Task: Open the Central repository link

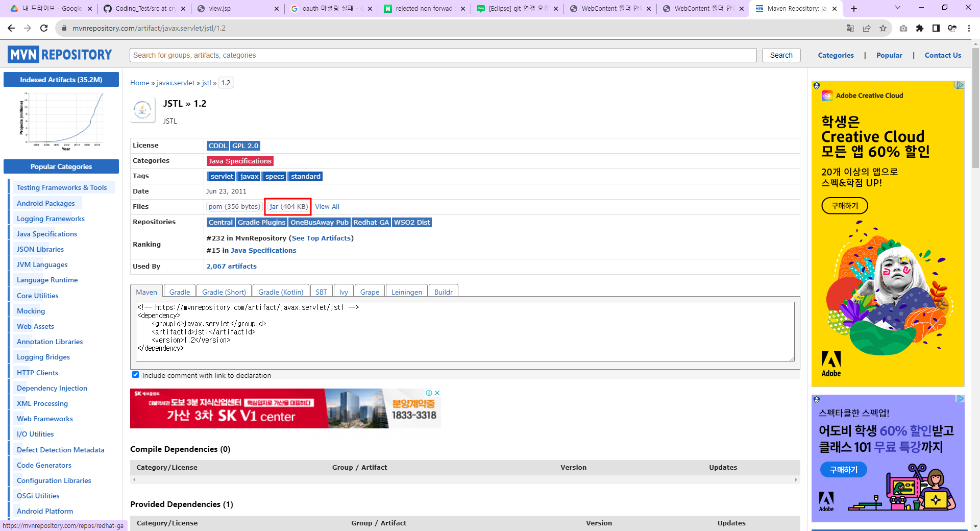Action: (220, 222)
